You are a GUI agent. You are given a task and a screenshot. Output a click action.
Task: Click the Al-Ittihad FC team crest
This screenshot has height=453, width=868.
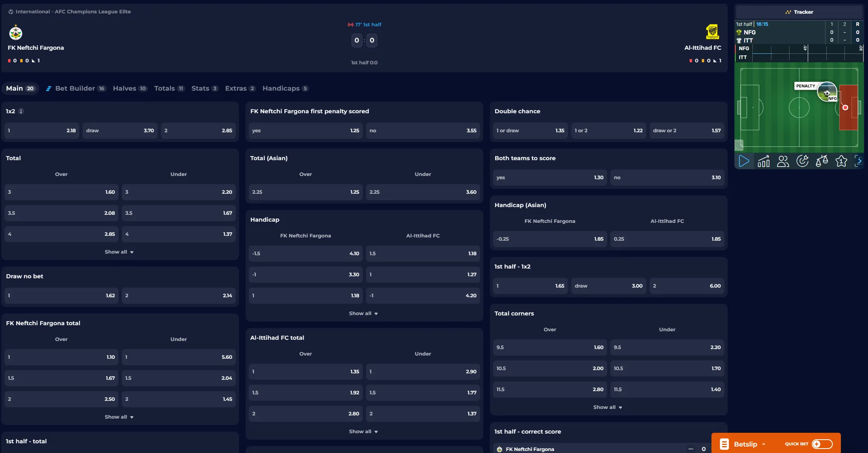pyautogui.click(x=712, y=32)
